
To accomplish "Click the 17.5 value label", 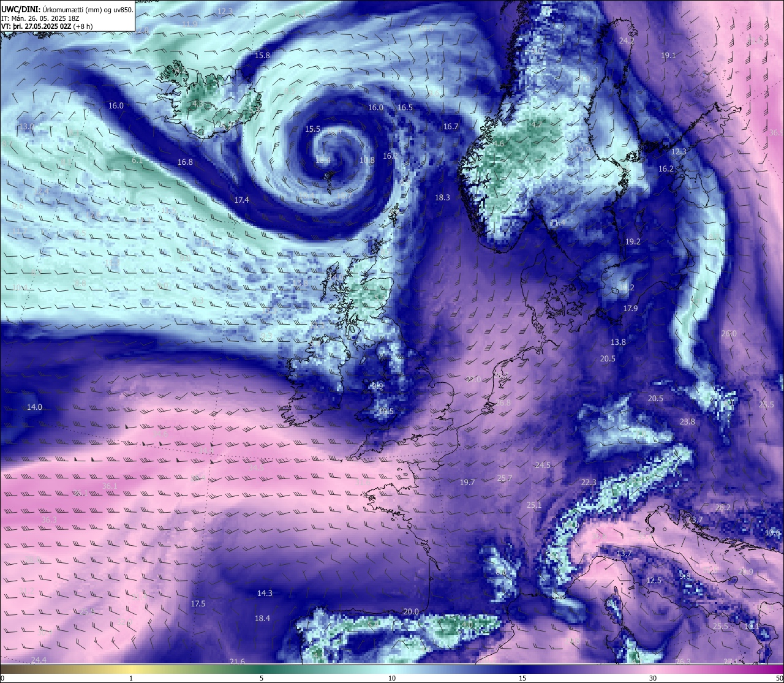I will pyautogui.click(x=198, y=603).
